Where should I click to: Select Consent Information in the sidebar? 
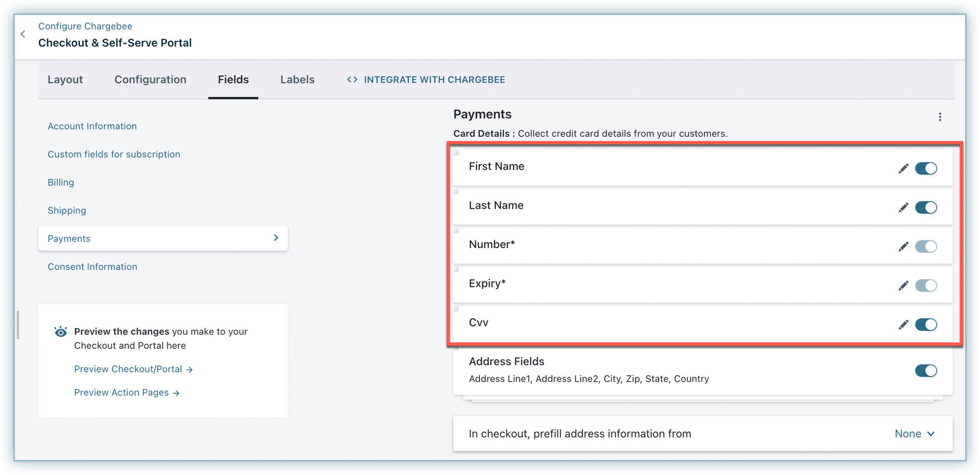pos(92,267)
